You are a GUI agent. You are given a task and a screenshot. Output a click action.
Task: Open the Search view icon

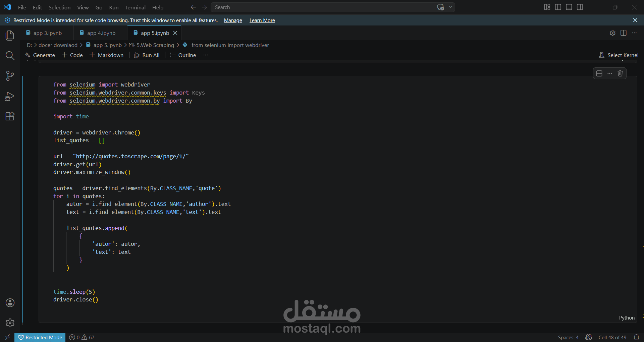(x=10, y=56)
